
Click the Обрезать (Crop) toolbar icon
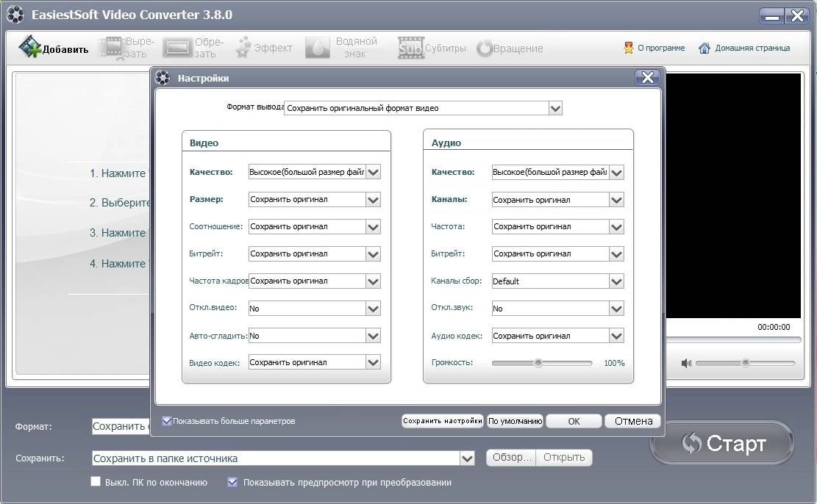point(177,48)
